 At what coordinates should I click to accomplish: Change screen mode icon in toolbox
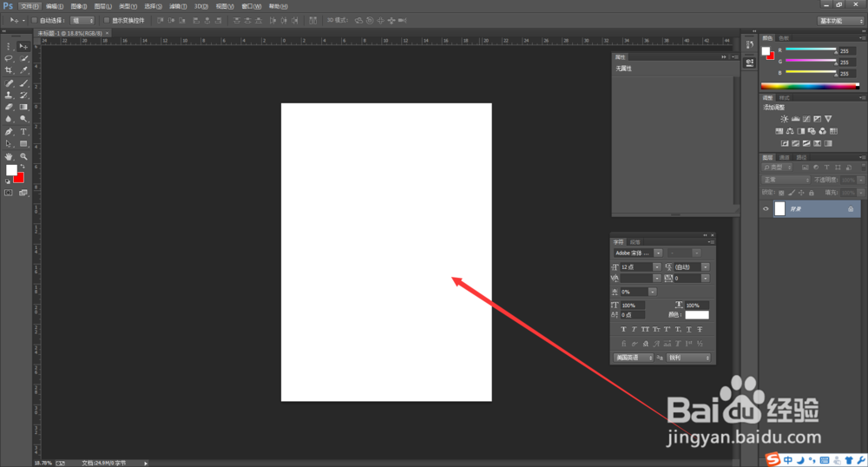[23, 193]
